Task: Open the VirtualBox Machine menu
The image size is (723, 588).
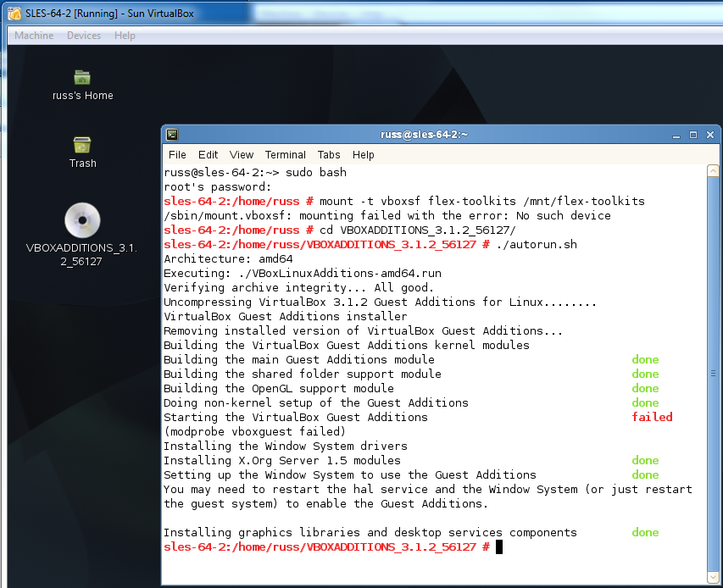Action: (x=34, y=36)
